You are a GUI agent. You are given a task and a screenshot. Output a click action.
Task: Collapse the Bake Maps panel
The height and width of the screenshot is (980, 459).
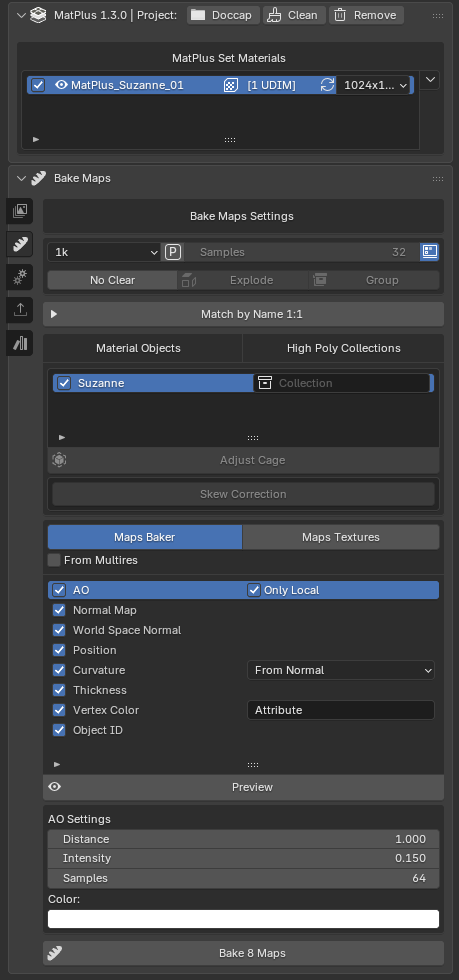coord(21,178)
